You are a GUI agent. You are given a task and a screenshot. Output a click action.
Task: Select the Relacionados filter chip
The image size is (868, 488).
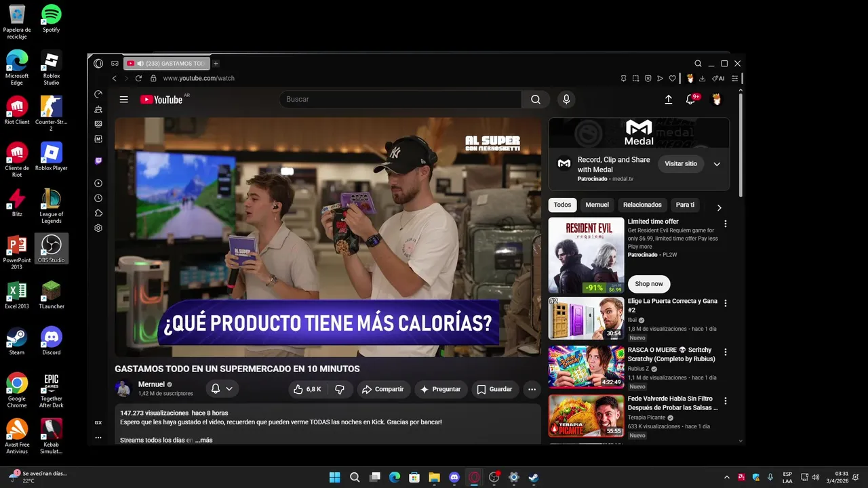pyautogui.click(x=642, y=205)
